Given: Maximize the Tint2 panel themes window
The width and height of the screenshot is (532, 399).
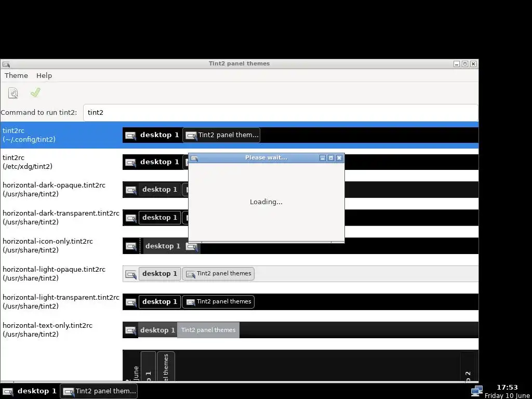Looking at the screenshot, I should (465, 64).
